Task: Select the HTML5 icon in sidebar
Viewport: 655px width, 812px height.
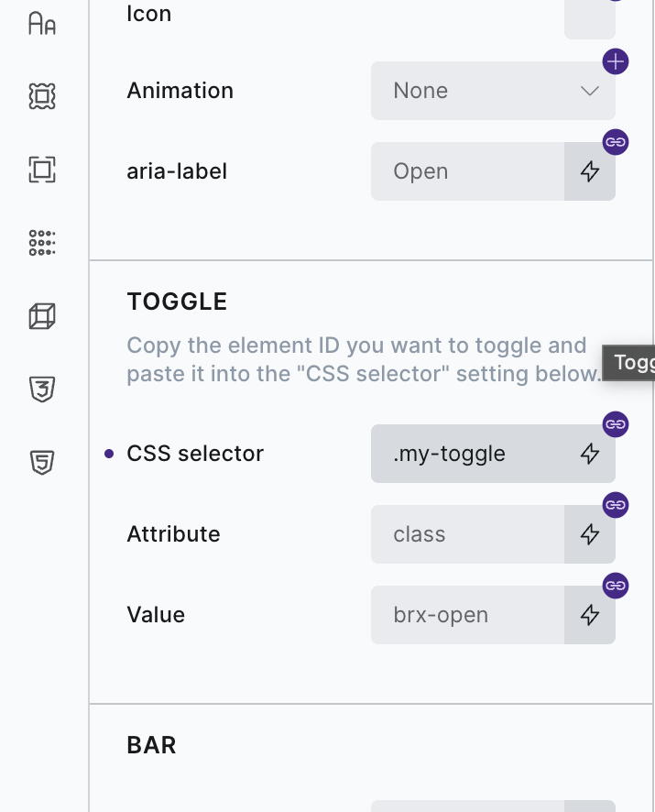Action: click(x=42, y=463)
